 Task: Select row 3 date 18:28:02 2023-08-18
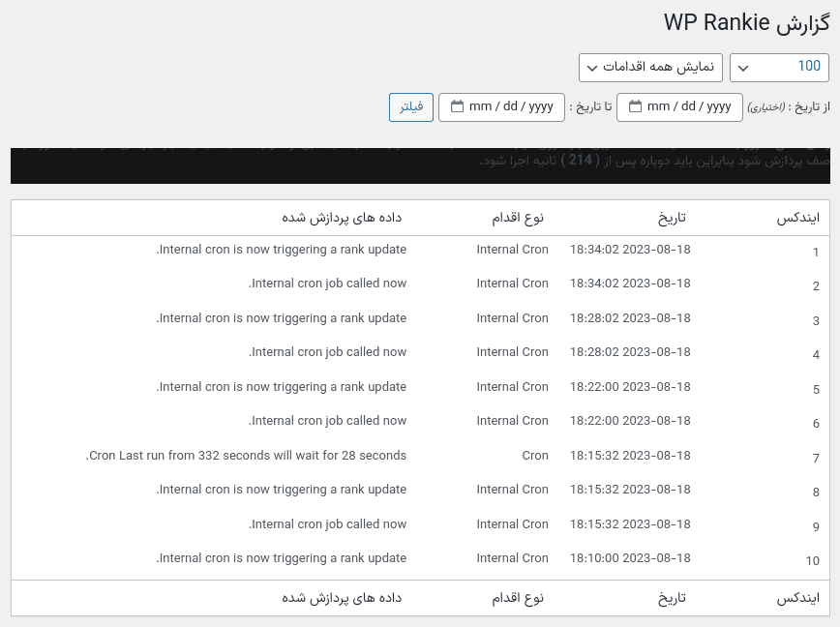click(630, 318)
